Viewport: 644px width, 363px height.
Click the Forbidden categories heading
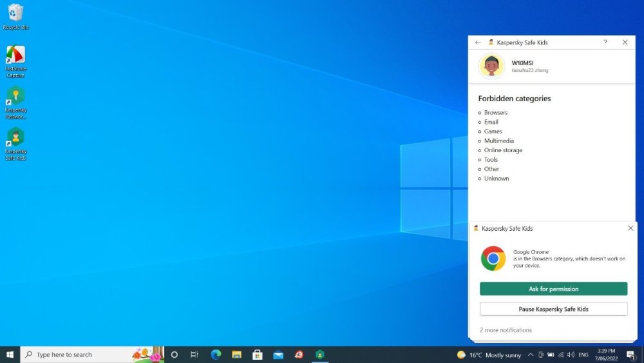coord(514,99)
